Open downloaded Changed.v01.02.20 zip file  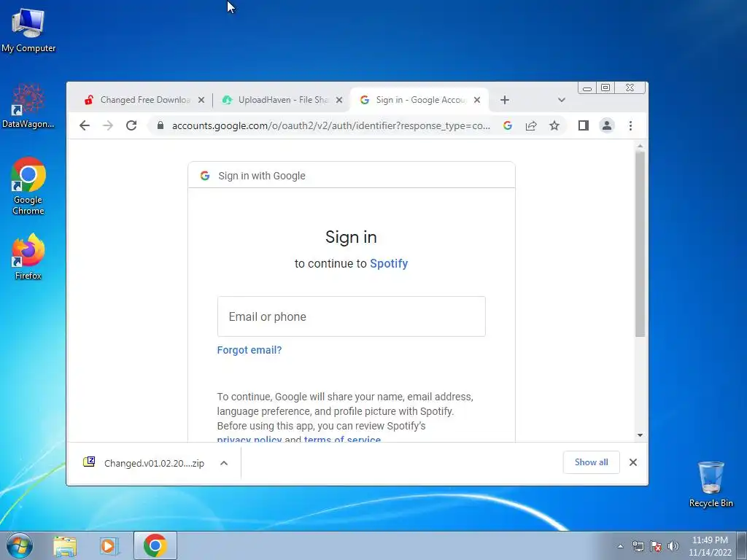tap(145, 463)
